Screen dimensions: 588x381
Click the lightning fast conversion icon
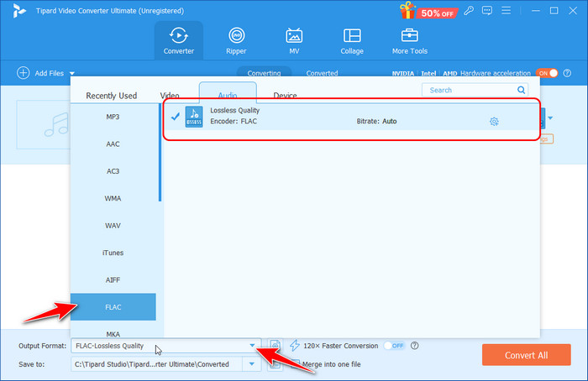294,346
